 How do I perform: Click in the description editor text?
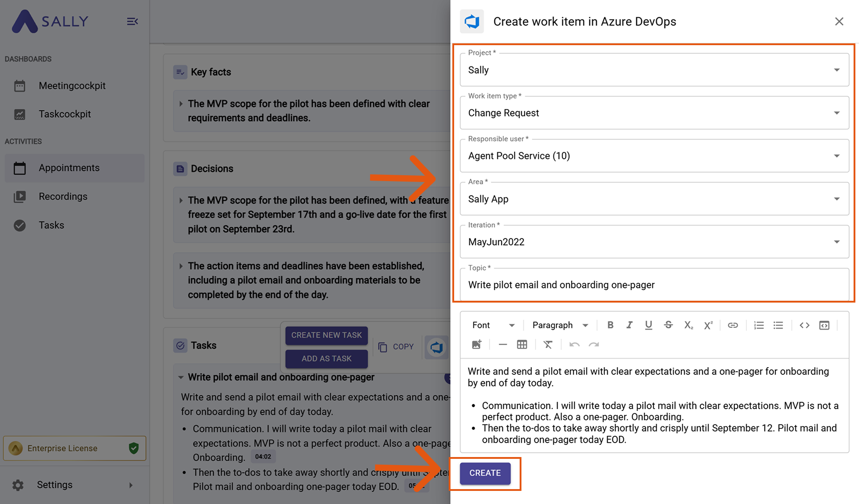[654, 405]
